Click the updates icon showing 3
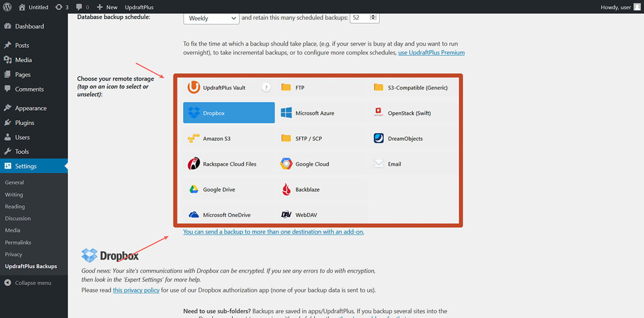 [x=58, y=7]
